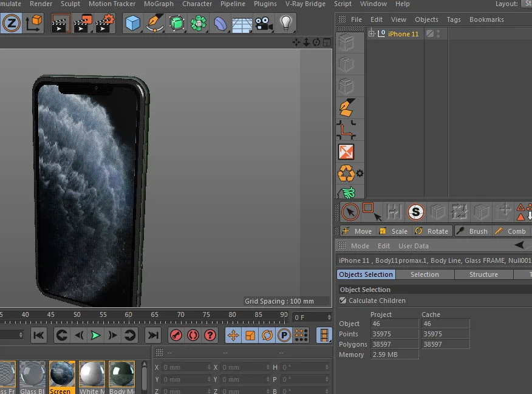Toggle Parameter keyframe recording
532x394 pixels.
point(284,335)
